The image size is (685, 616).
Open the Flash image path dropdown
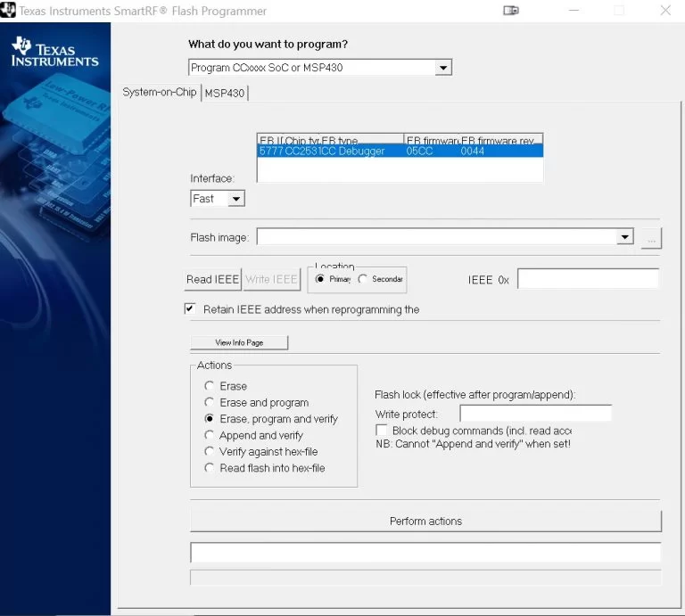[x=624, y=237]
